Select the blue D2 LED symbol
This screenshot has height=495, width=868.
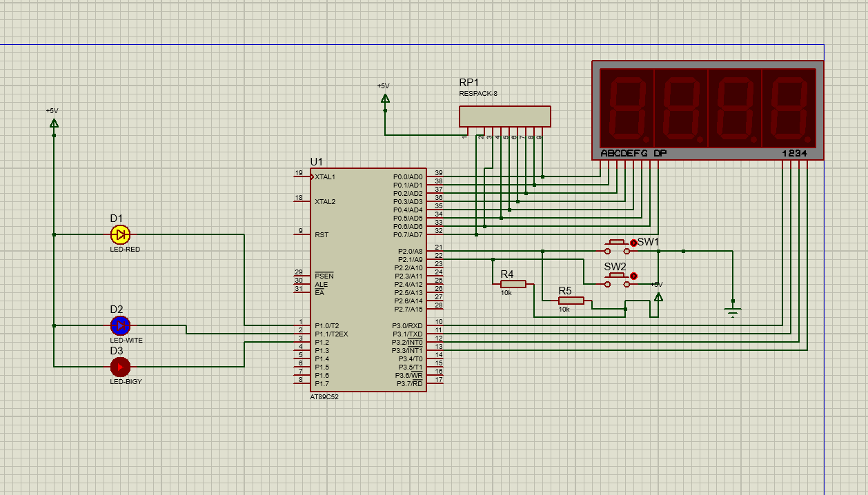tap(120, 325)
